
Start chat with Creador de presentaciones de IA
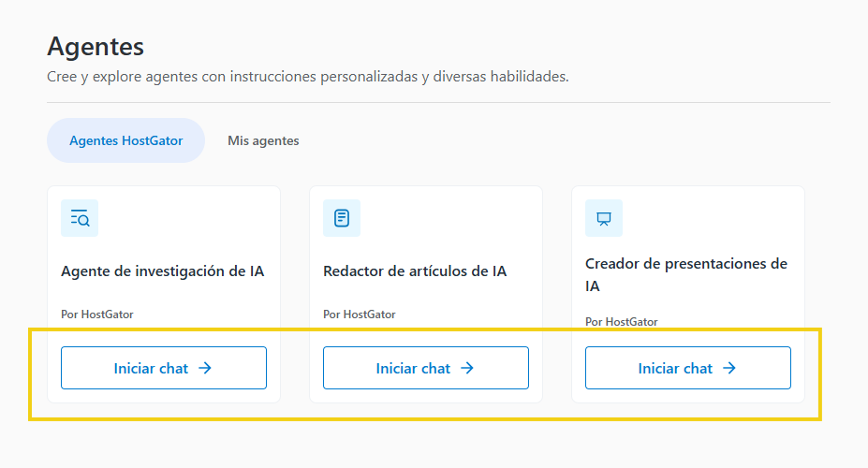click(688, 368)
